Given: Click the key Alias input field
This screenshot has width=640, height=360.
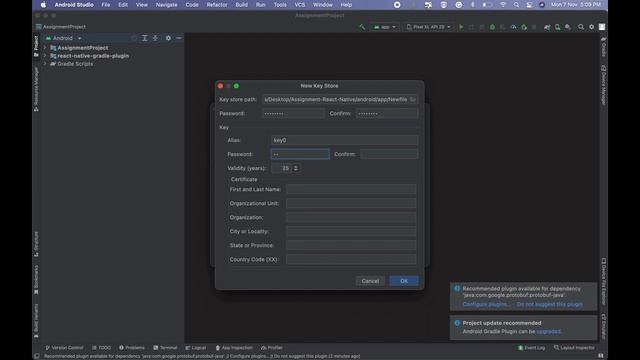Looking at the screenshot, I should tap(344, 140).
